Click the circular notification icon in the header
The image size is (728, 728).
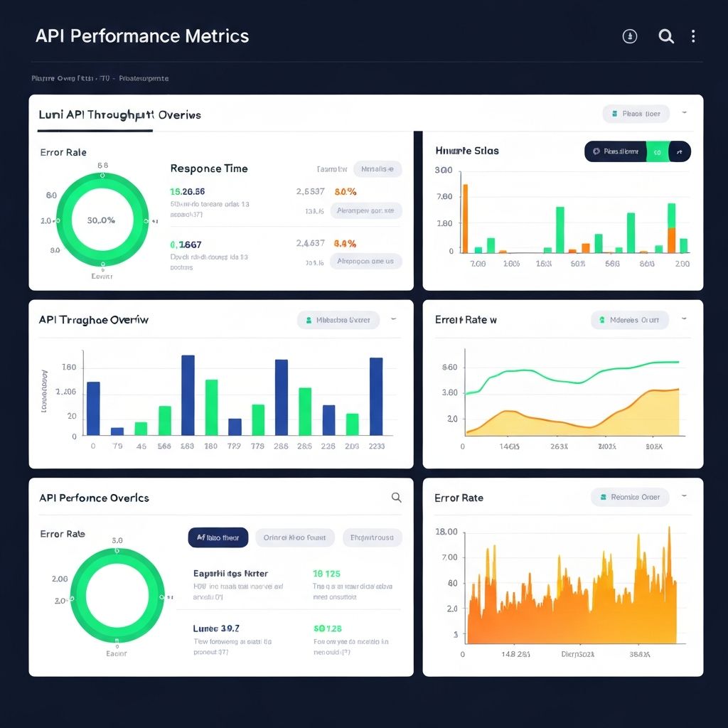tap(630, 37)
